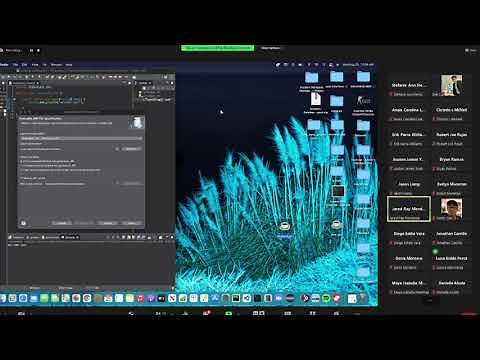
Task: Open Spotify in the dock
Action: [326, 298]
